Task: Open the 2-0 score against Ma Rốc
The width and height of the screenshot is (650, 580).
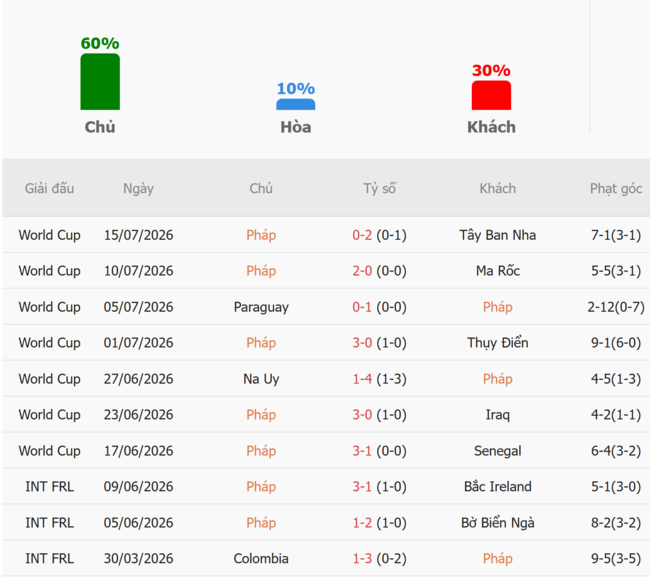Action: click(x=362, y=271)
